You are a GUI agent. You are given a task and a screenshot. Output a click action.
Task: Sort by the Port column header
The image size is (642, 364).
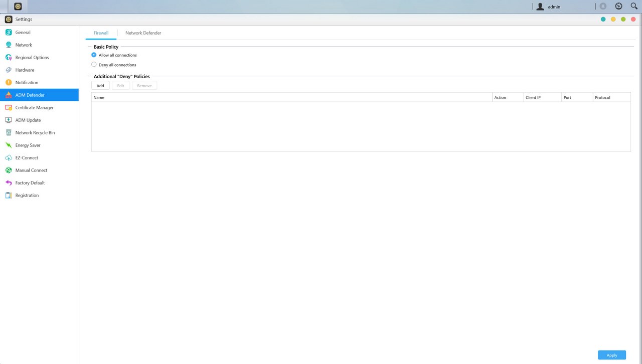pos(577,97)
